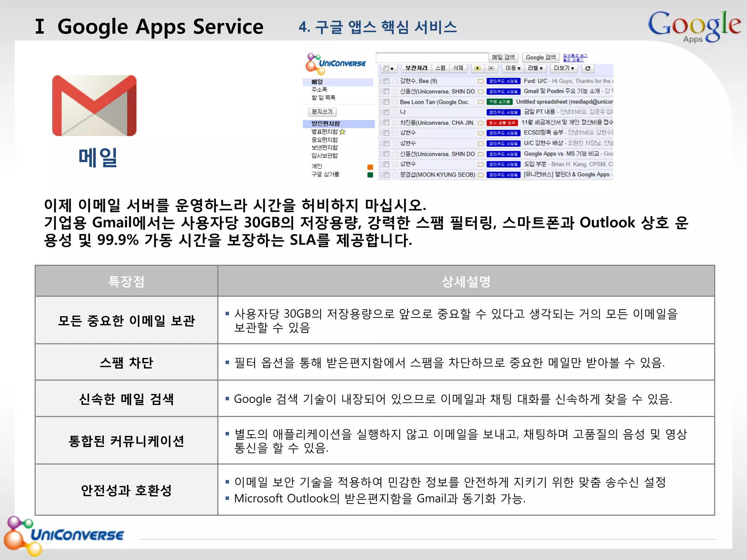Click importance marker on 차진용 row
The width and height of the screenshot is (747, 560).
[481, 123]
